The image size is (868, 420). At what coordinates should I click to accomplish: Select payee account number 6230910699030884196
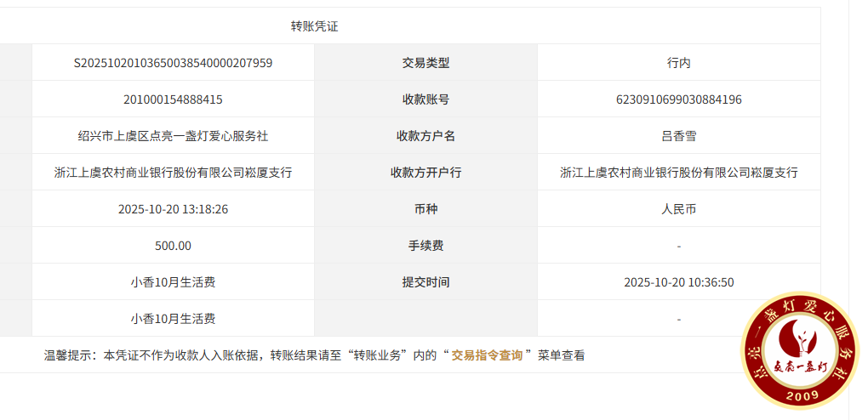pyautogui.click(x=678, y=99)
